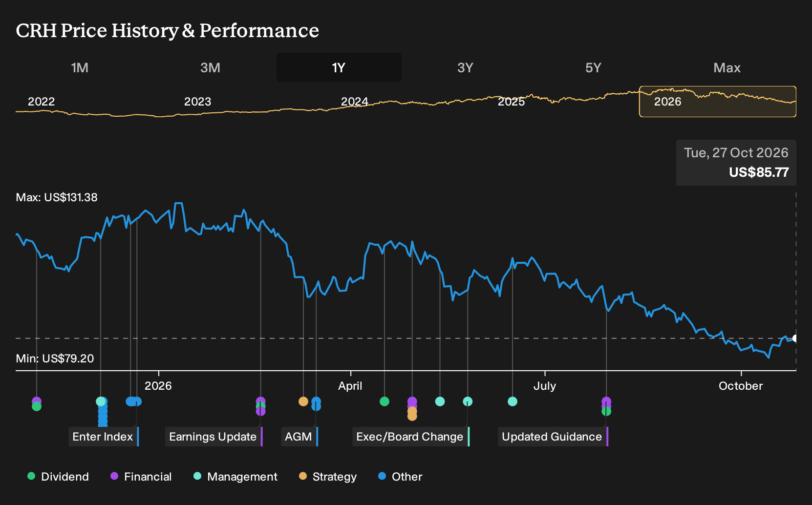Click the April axis label
Screen dimensions: 812x505
[350, 386]
